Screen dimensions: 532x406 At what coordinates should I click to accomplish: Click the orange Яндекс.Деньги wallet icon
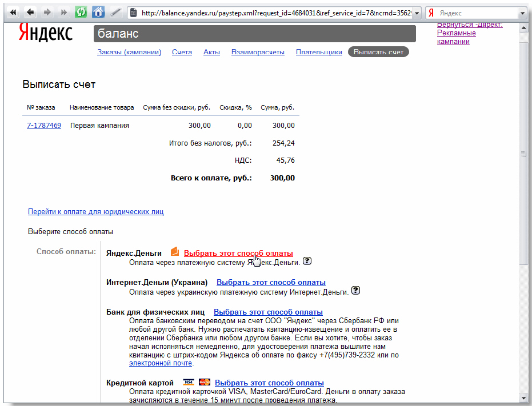tap(175, 251)
